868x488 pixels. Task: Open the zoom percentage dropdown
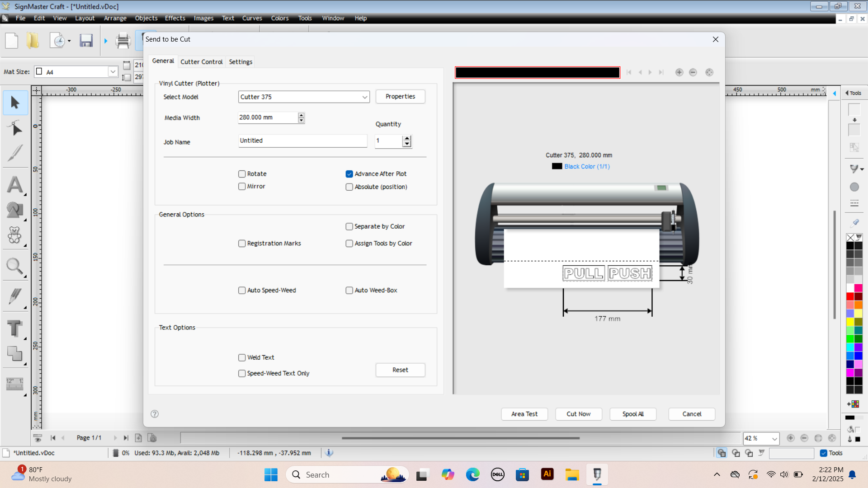pos(774,438)
